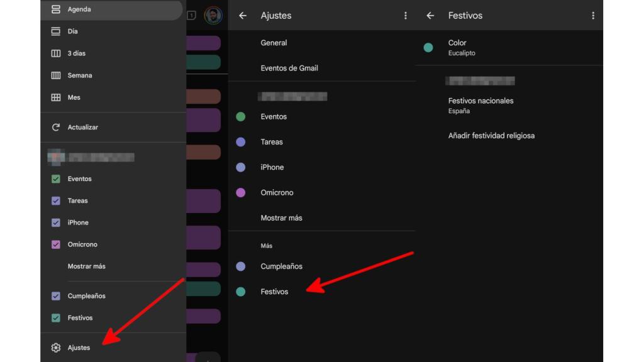This screenshot has width=644, height=362.
Task: Open overflow menu in Ajustes header
Action: tap(406, 16)
